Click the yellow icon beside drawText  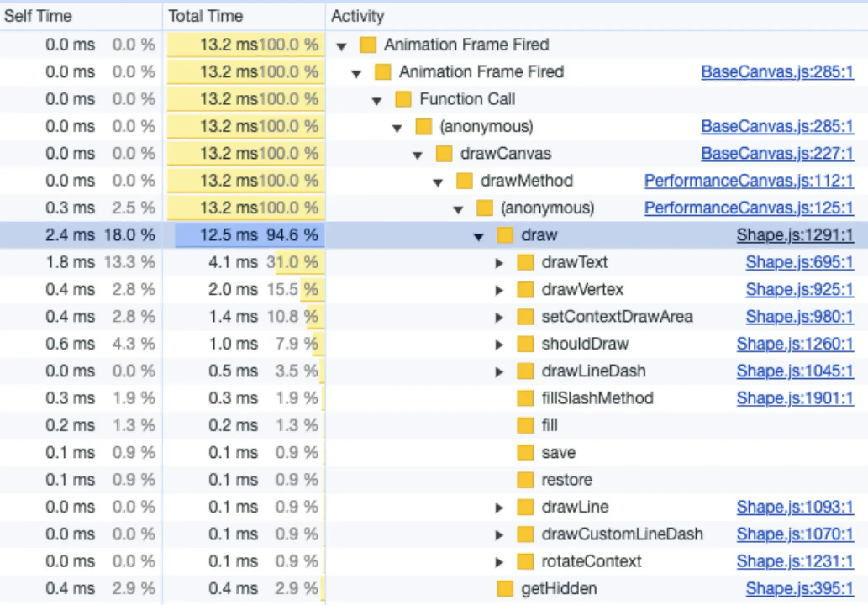(x=525, y=263)
